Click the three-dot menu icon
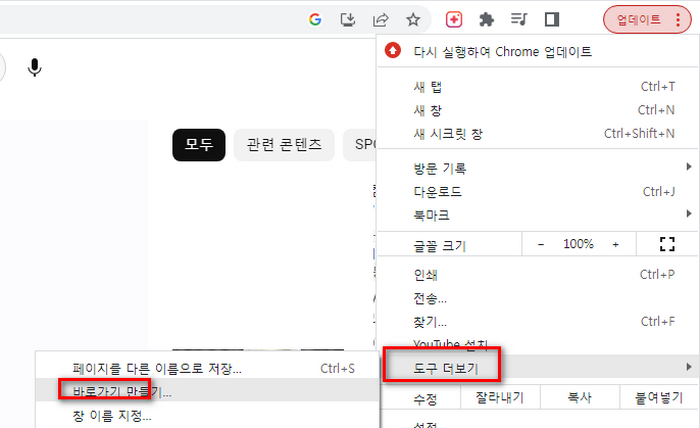700x428 pixels. [x=678, y=19]
